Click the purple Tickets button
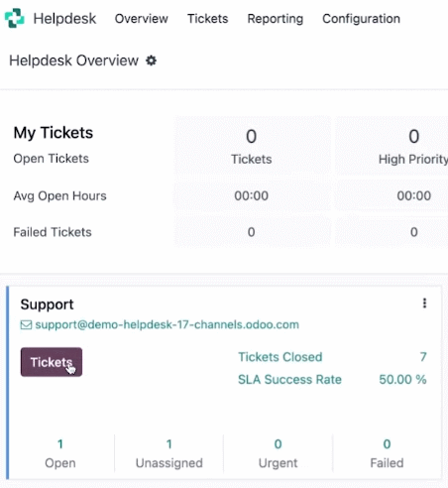The width and height of the screenshot is (448, 488). click(x=52, y=362)
